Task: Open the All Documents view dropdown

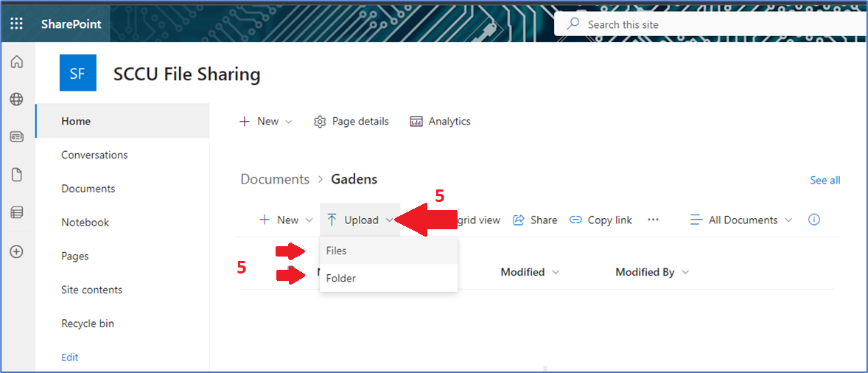Action: coord(741,220)
